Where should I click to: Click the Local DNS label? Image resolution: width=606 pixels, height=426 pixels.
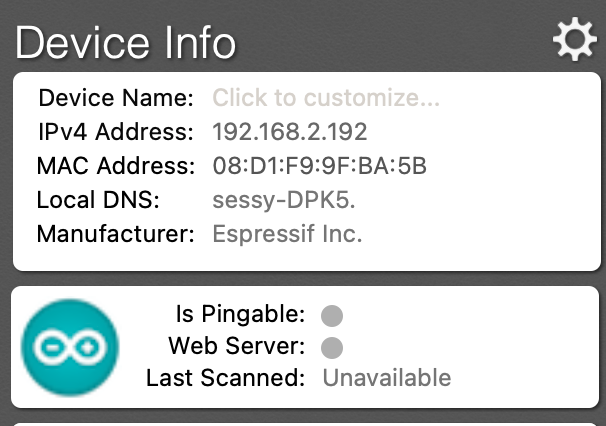point(98,199)
